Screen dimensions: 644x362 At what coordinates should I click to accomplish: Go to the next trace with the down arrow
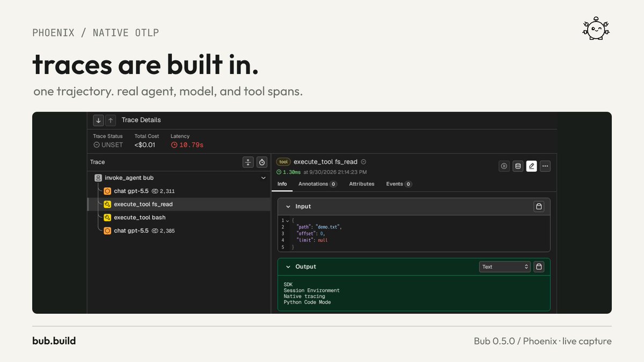(98, 120)
